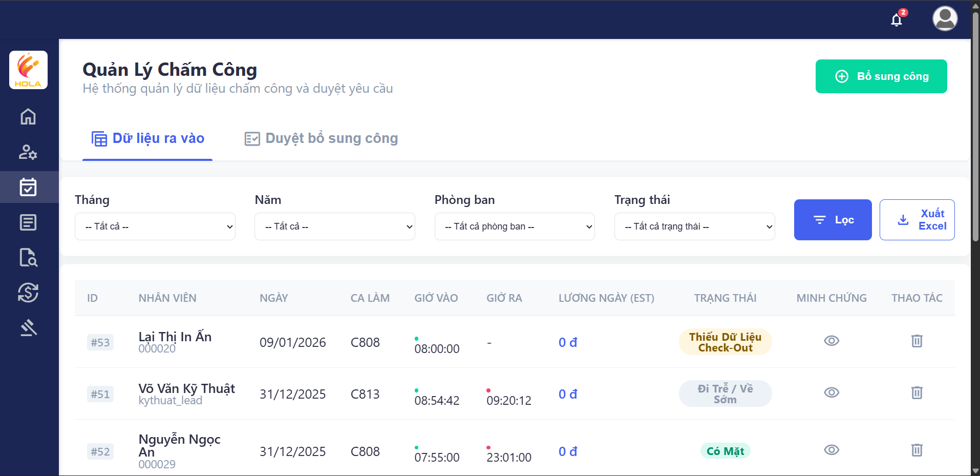Viewport: 980px width, 476px height.
Task: Click the Bổ sung công button
Action: click(881, 76)
